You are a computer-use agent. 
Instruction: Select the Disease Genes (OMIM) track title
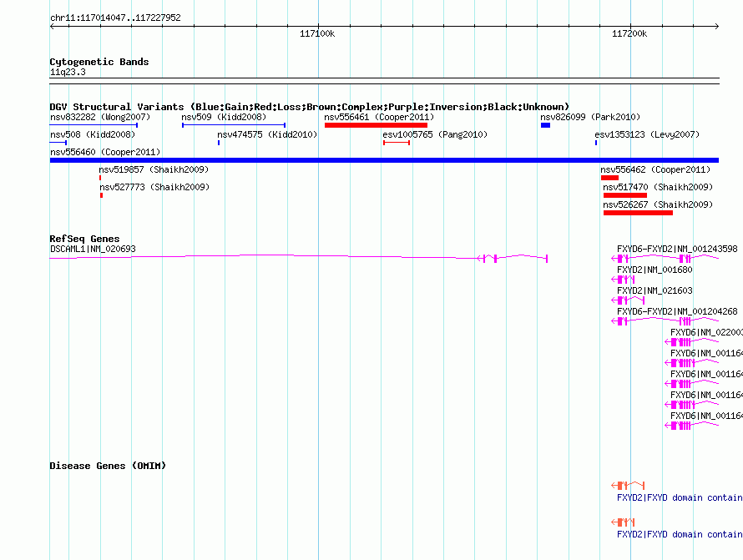pyautogui.click(x=108, y=466)
